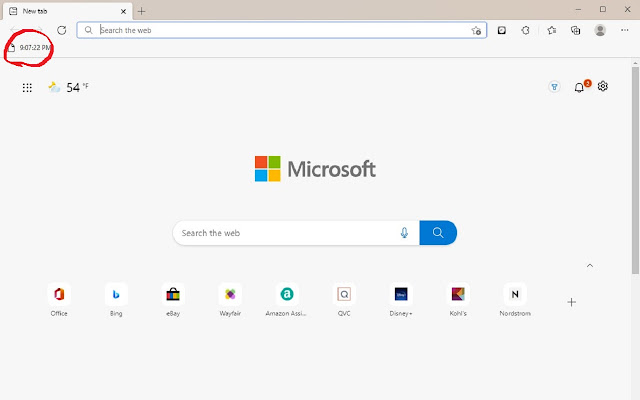Collapse the quick links with chevron arrow
640x400 pixels.
click(x=590, y=266)
